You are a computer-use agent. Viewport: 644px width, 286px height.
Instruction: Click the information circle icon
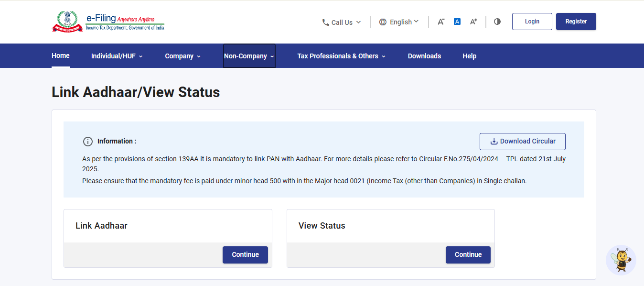(88, 142)
